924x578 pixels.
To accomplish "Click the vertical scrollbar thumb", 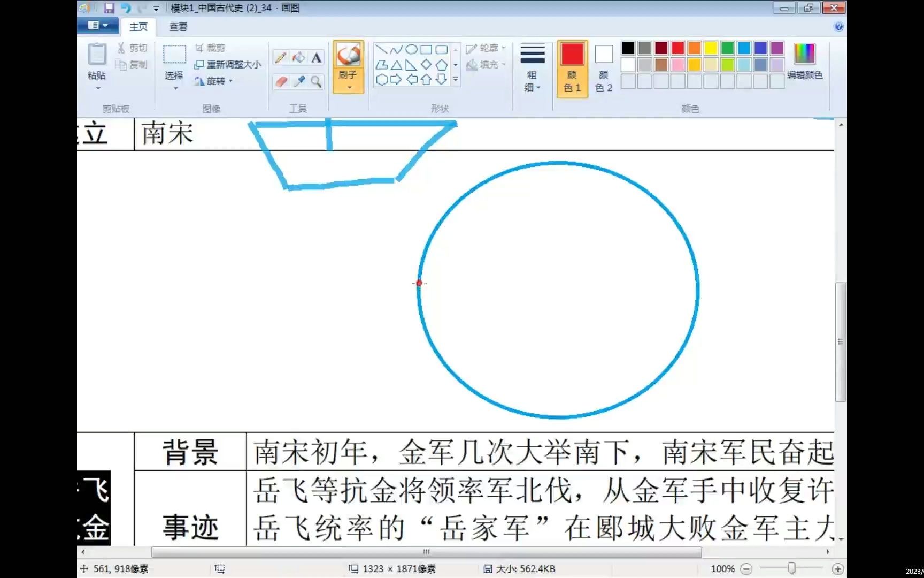I will (841, 341).
